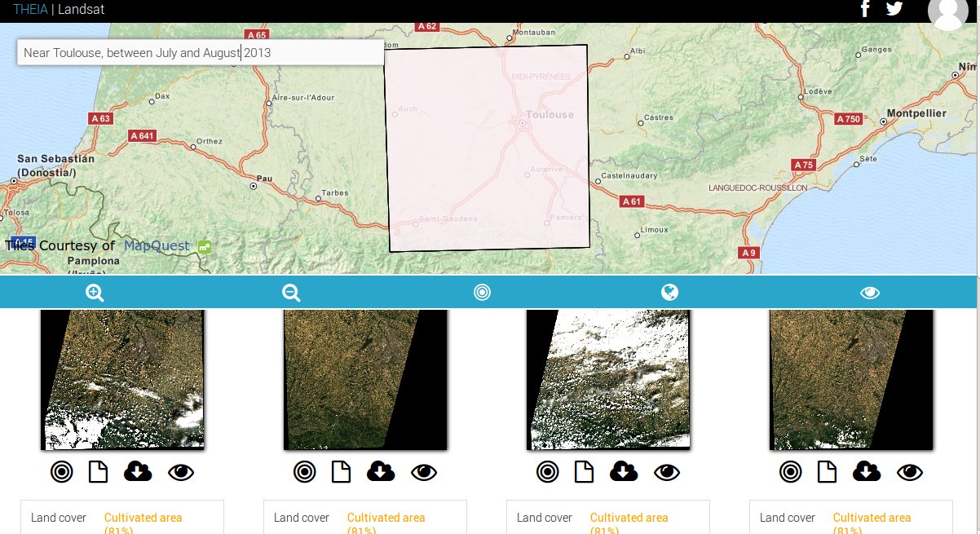This screenshot has width=980, height=534.
Task: Click the Aire-sur-l'Adour label on the map
Action: coord(305,97)
